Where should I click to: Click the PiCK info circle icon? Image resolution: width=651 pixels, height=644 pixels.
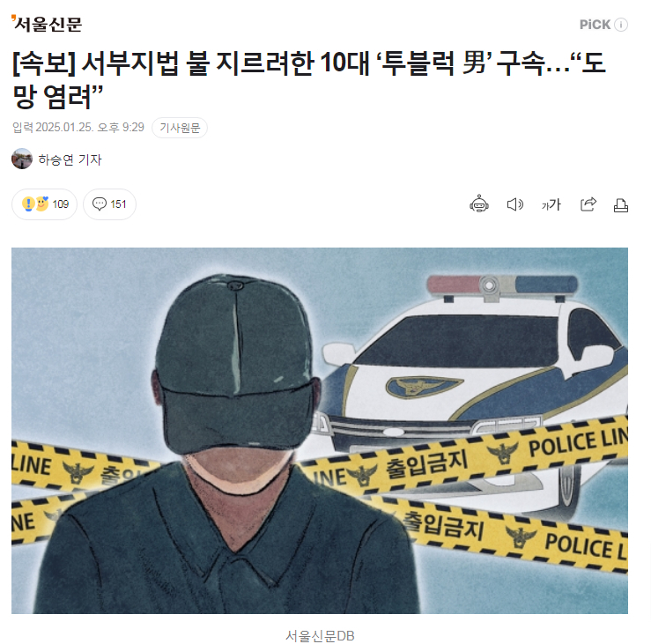621,25
